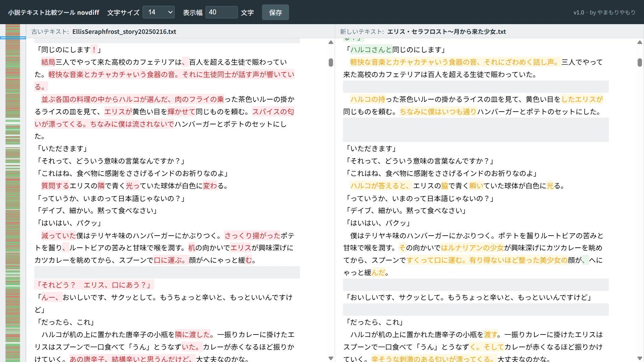Click left pane deleted line 「それどう？ エリス、口にあう？」
Viewport: 644px width, 362px height.
pos(94,285)
